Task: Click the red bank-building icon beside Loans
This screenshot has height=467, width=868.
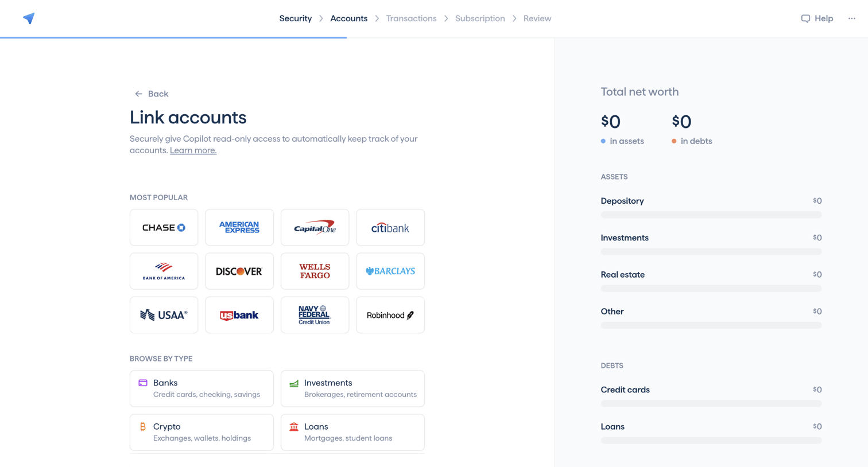Action: pyautogui.click(x=294, y=426)
